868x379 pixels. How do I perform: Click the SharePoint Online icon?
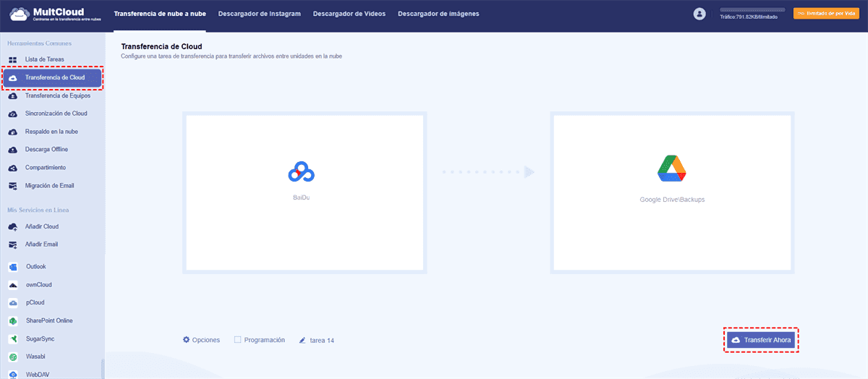(13, 321)
